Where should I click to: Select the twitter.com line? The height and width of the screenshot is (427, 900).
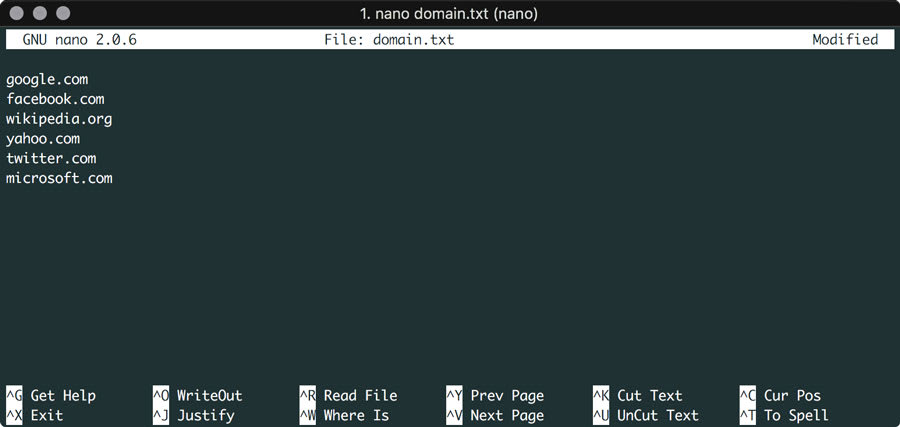tap(51, 158)
